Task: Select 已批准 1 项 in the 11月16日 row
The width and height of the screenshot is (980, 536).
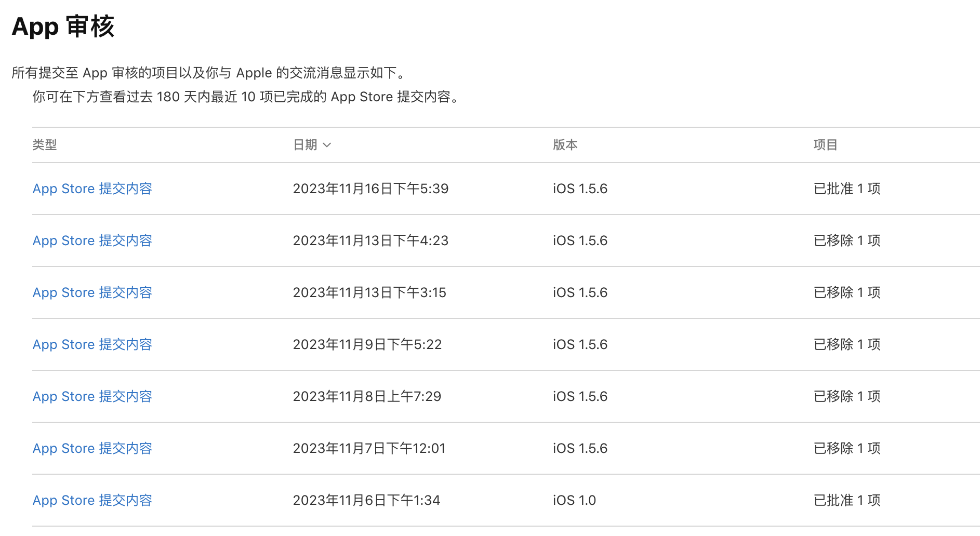Action: [x=846, y=189]
